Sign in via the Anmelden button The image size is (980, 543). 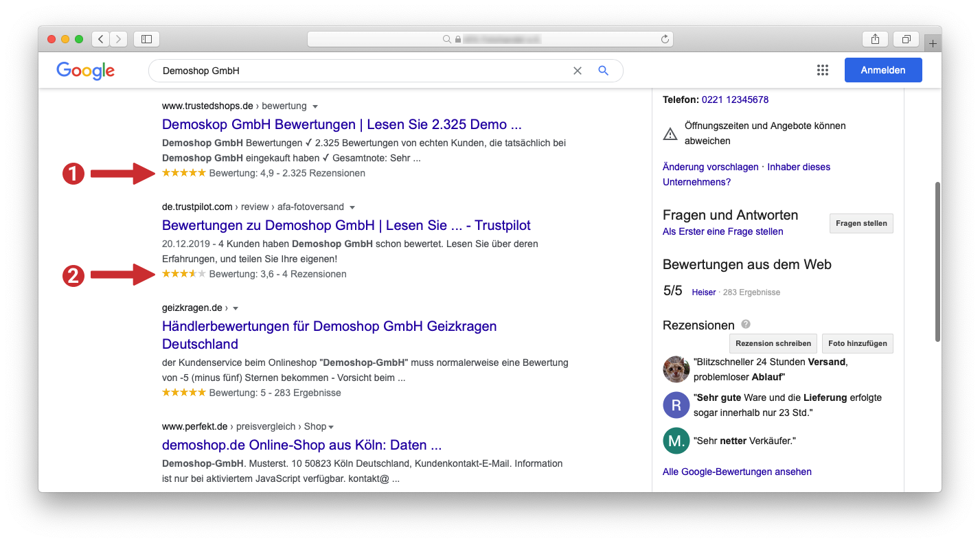[x=883, y=70]
